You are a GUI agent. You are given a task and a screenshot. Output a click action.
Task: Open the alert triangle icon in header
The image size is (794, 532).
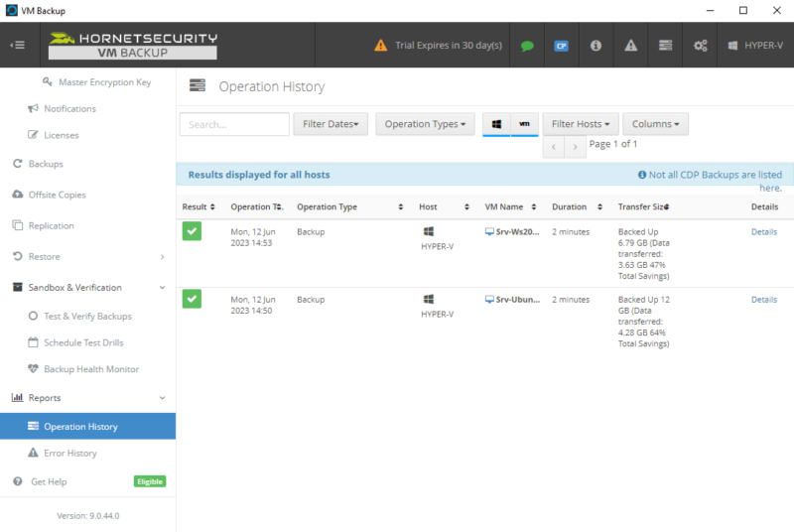pos(630,46)
